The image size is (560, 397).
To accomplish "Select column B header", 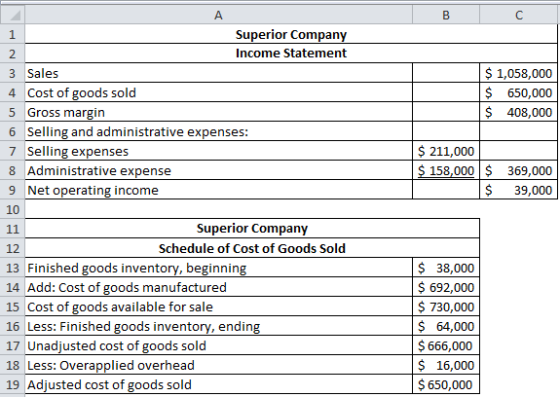I will (x=446, y=15).
